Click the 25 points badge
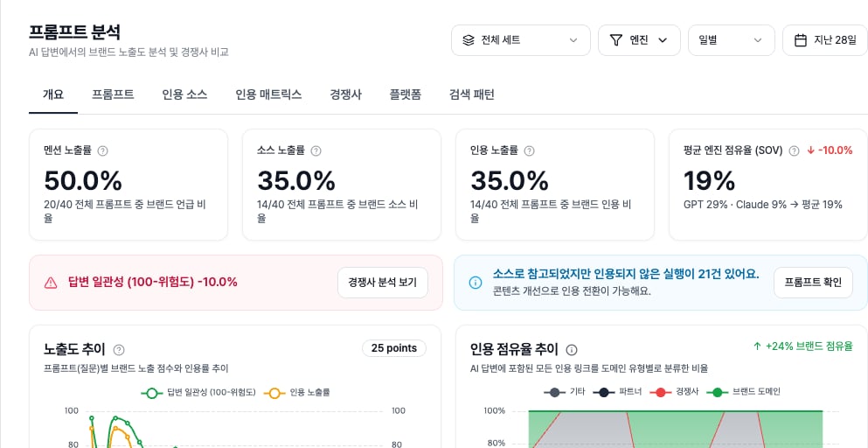 point(394,348)
